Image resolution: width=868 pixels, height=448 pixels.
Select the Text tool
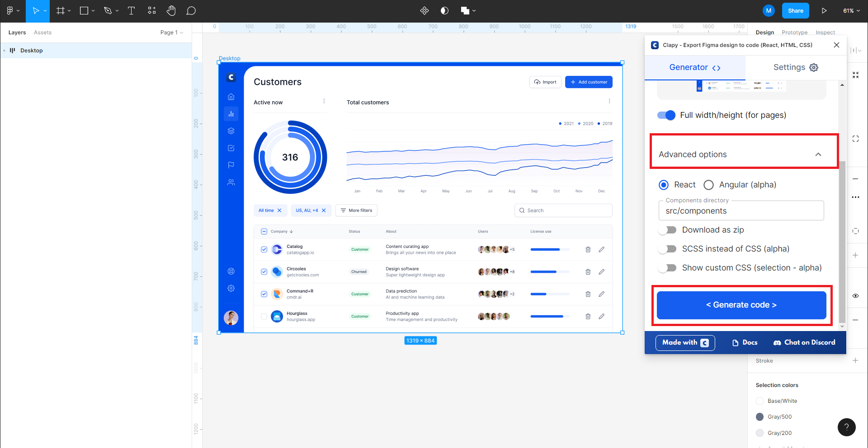point(132,10)
